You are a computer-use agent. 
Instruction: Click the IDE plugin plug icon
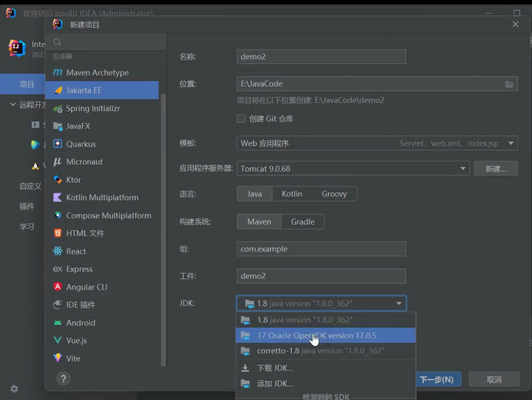click(x=57, y=305)
